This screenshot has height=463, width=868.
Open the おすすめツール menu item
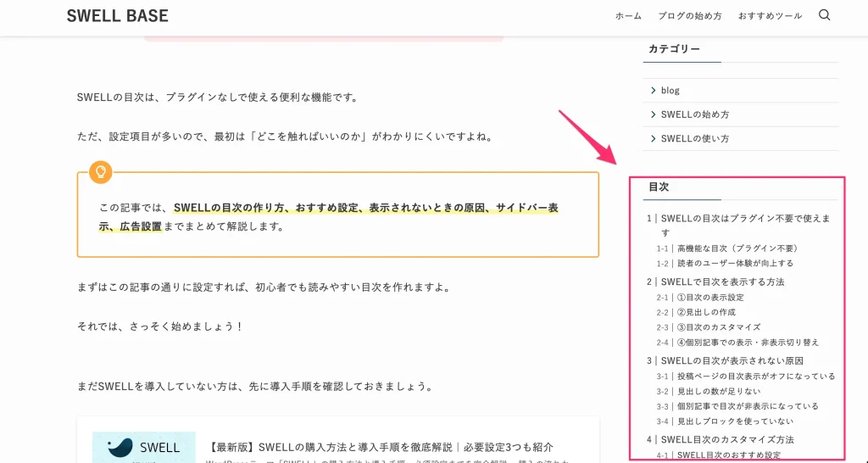click(x=770, y=16)
